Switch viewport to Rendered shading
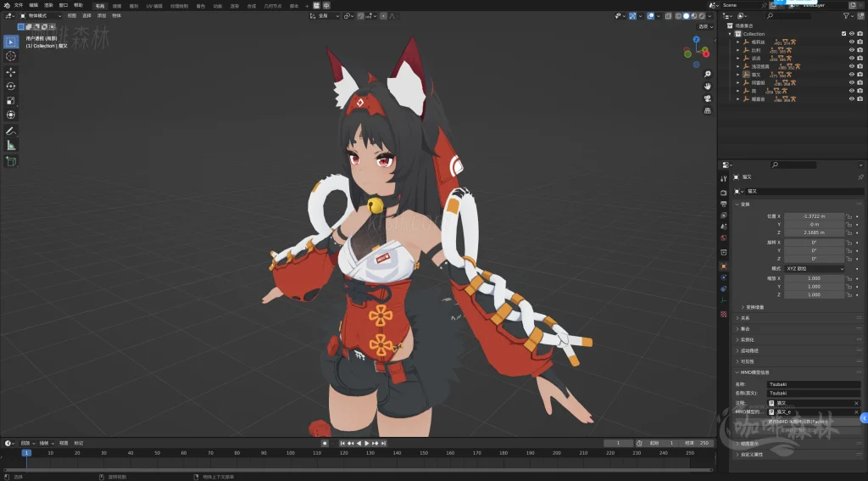The width and height of the screenshot is (868, 481). [702, 16]
